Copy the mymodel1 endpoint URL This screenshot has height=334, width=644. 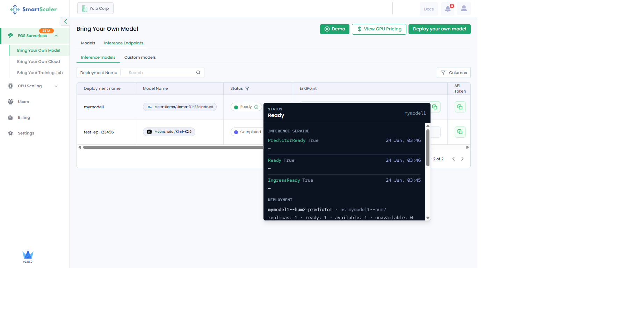[x=435, y=107]
